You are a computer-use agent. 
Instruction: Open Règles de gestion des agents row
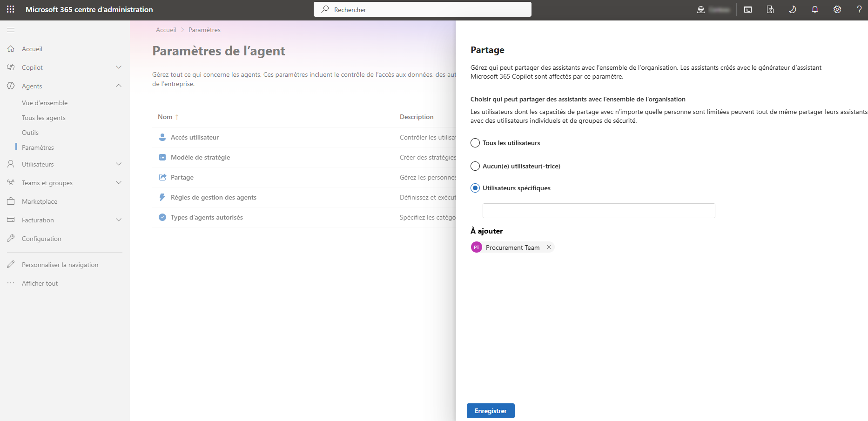(304, 197)
